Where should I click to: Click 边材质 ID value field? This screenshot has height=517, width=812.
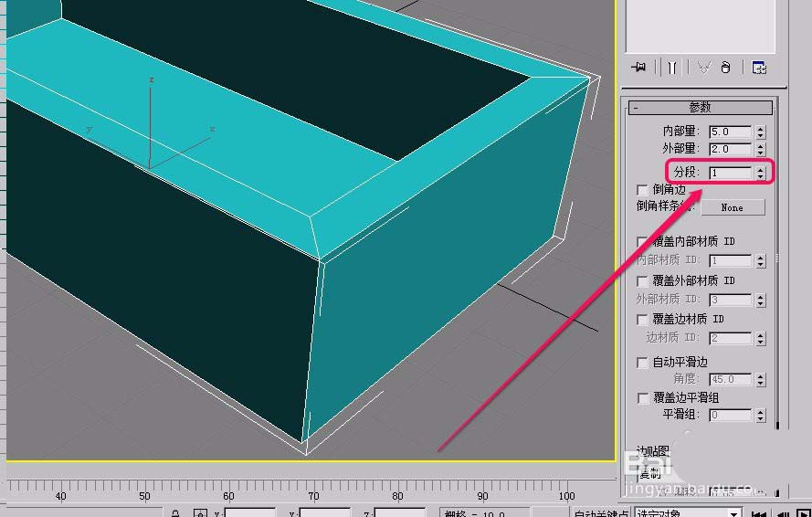pyautogui.click(x=730, y=338)
